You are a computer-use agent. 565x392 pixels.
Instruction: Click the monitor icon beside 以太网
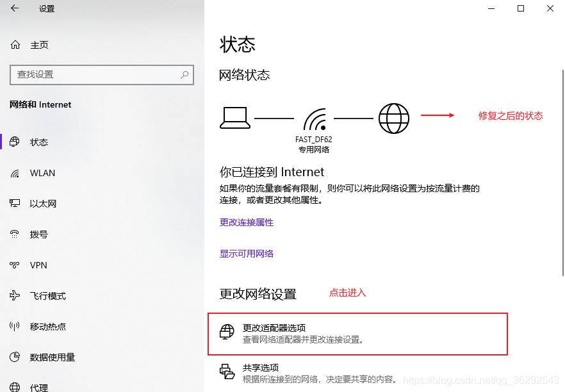coord(15,204)
